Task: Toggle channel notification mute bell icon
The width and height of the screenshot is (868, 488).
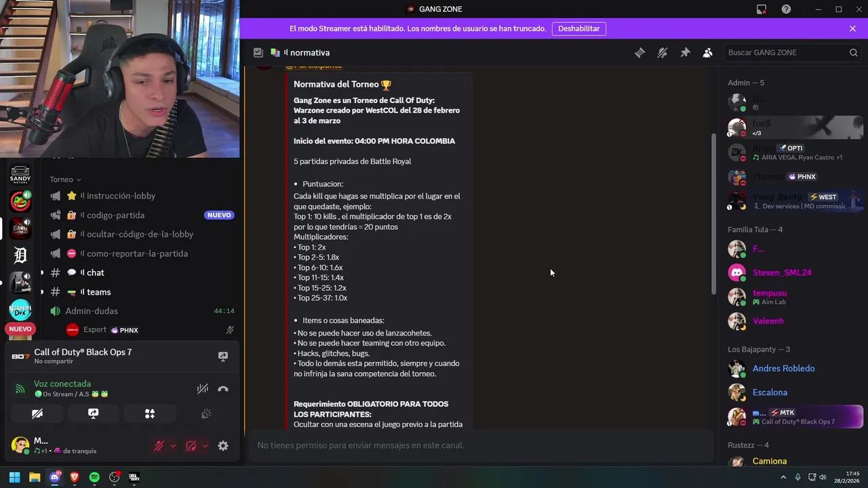Action: pyautogui.click(x=663, y=52)
